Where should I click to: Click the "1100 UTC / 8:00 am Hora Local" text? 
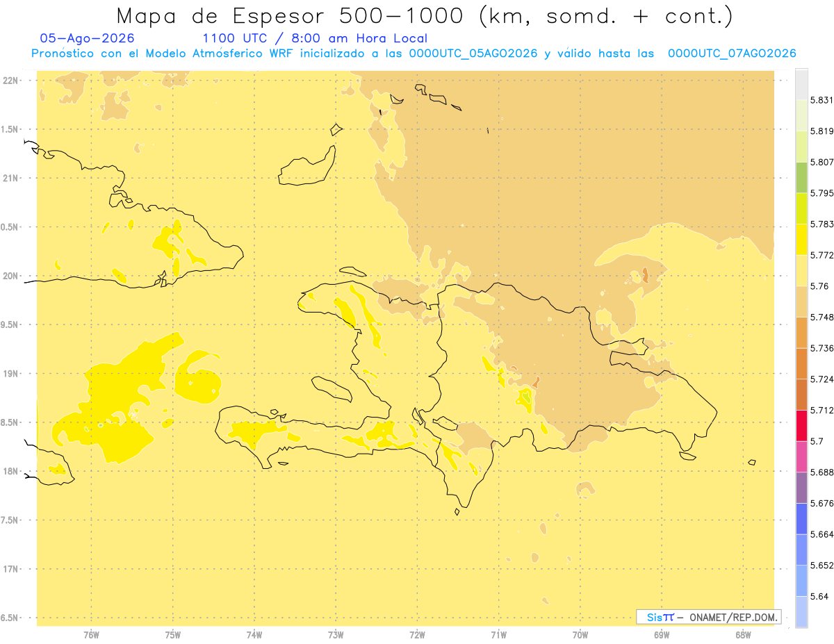[315, 39]
